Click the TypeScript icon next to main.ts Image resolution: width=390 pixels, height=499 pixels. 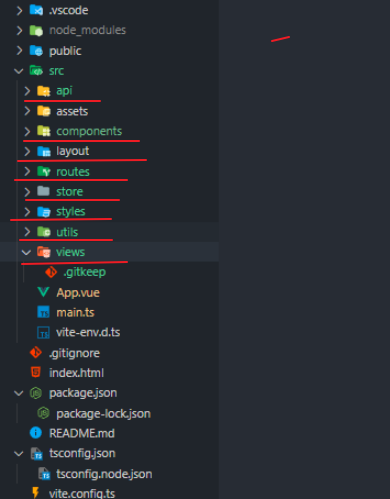[43, 312]
